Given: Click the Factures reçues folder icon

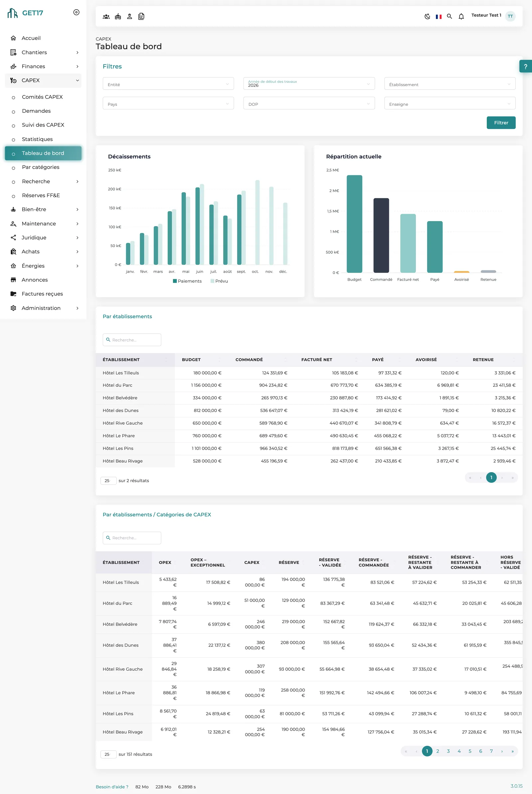Looking at the screenshot, I should [x=13, y=294].
